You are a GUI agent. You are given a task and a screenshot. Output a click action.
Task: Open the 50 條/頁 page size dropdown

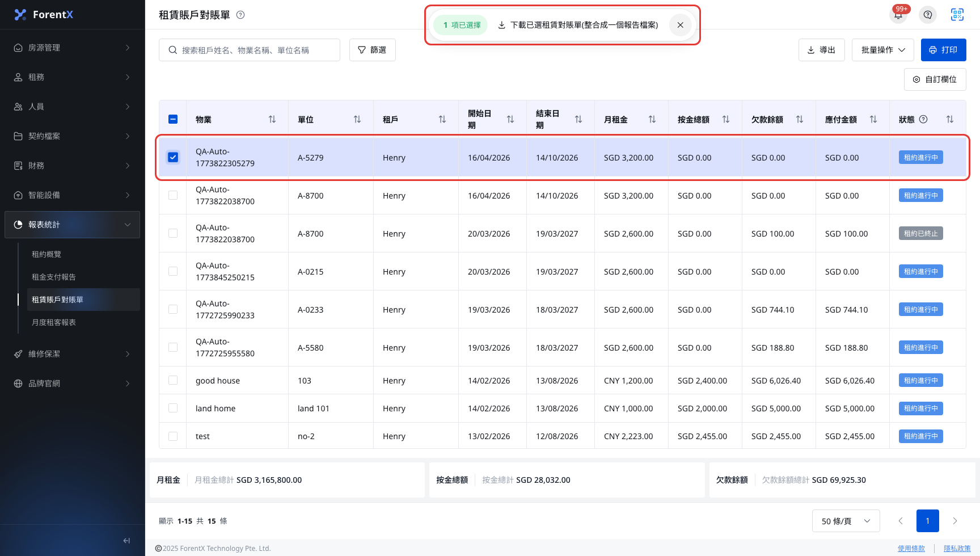click(x=846, y=521)
